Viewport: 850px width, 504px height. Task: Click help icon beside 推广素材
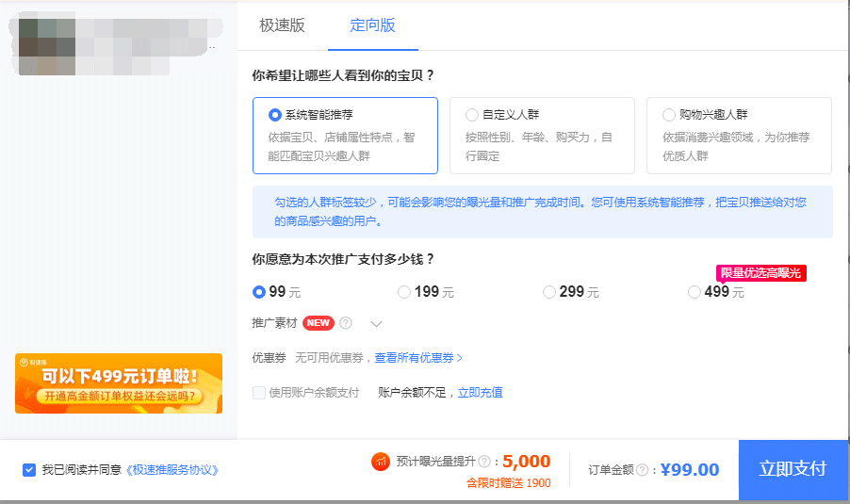tap(346, 323)
